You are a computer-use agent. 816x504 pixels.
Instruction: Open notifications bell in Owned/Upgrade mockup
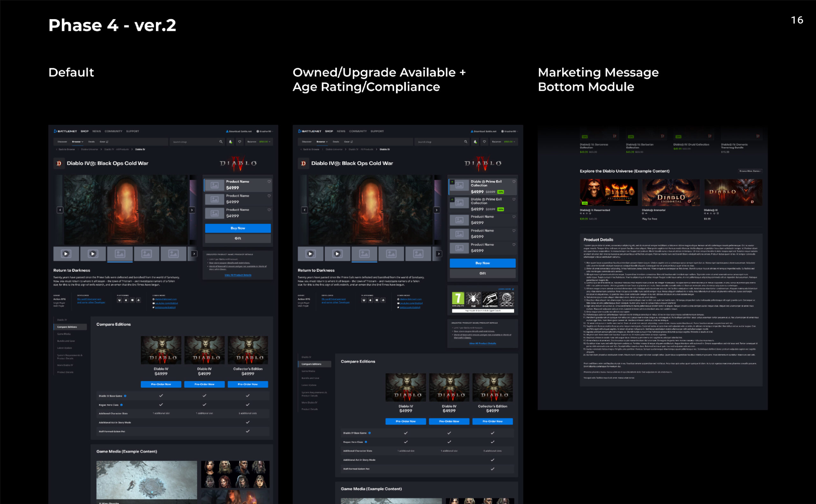475,142
